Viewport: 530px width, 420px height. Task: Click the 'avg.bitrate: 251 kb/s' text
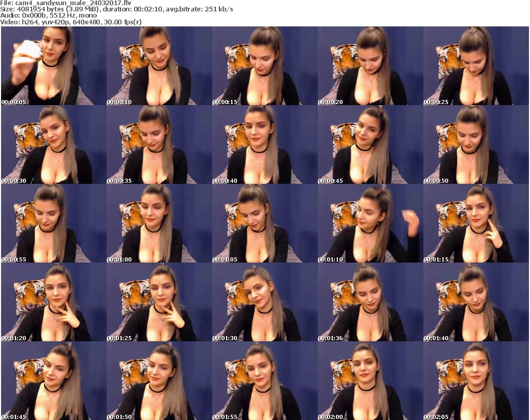pyautogui.click(x=199, y=9)
